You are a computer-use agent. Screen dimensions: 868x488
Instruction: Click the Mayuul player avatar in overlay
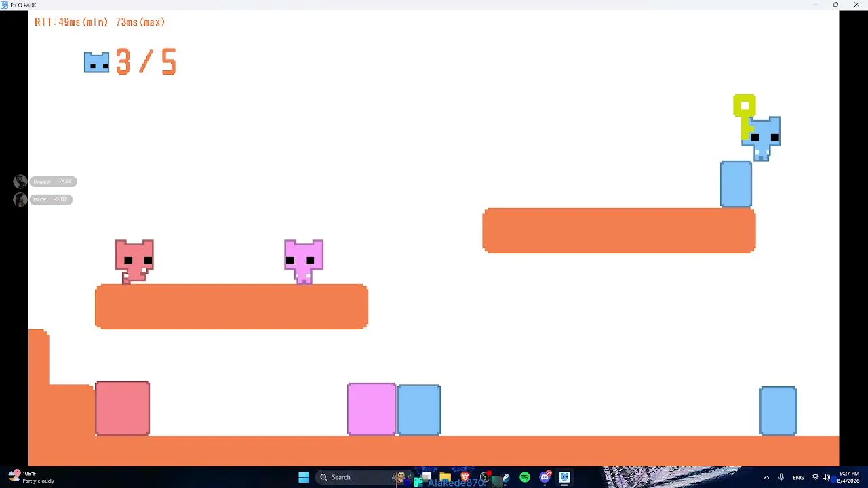click(20, 182)
